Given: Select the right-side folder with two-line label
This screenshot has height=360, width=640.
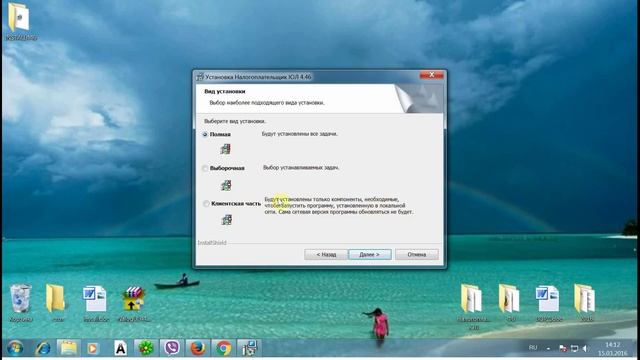Looking at the screenshot, I should (473, 307).
